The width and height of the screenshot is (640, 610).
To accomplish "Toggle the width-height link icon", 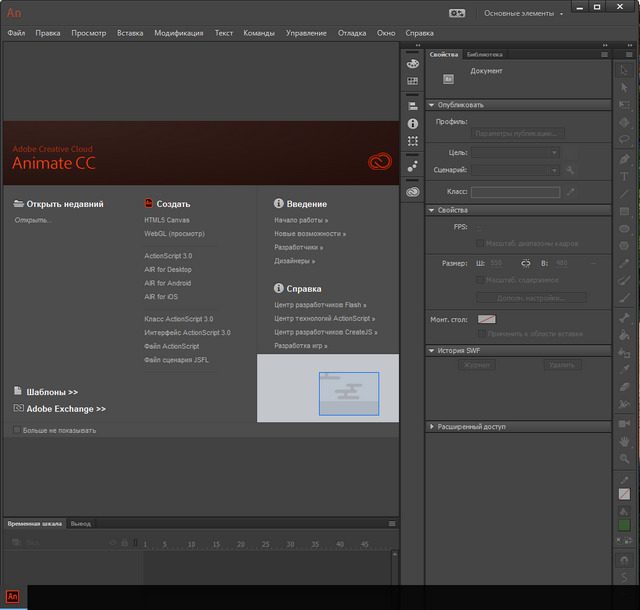I will (x=526, y=263).
